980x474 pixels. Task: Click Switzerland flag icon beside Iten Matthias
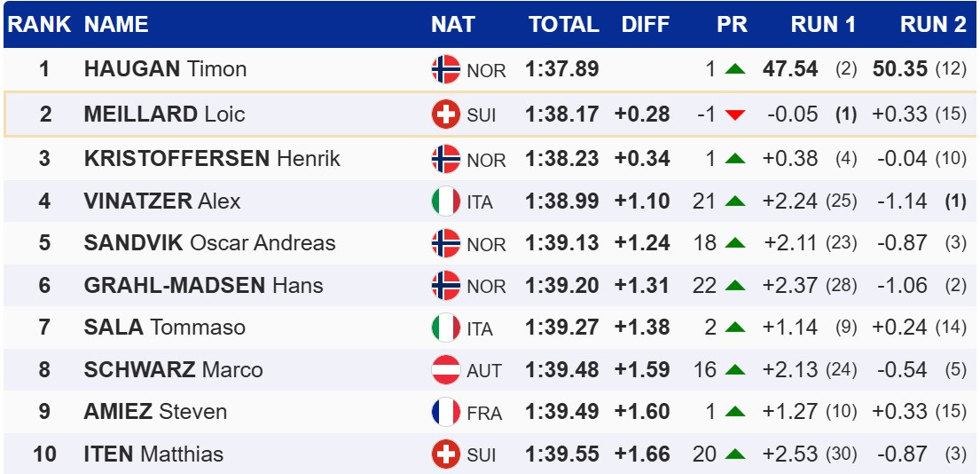(445, 454)
